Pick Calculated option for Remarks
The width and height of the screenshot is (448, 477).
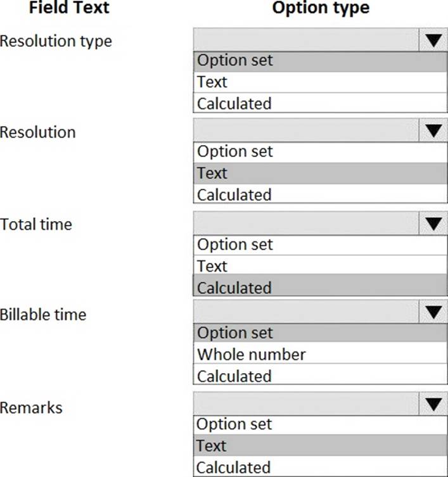tap(321, 466)
